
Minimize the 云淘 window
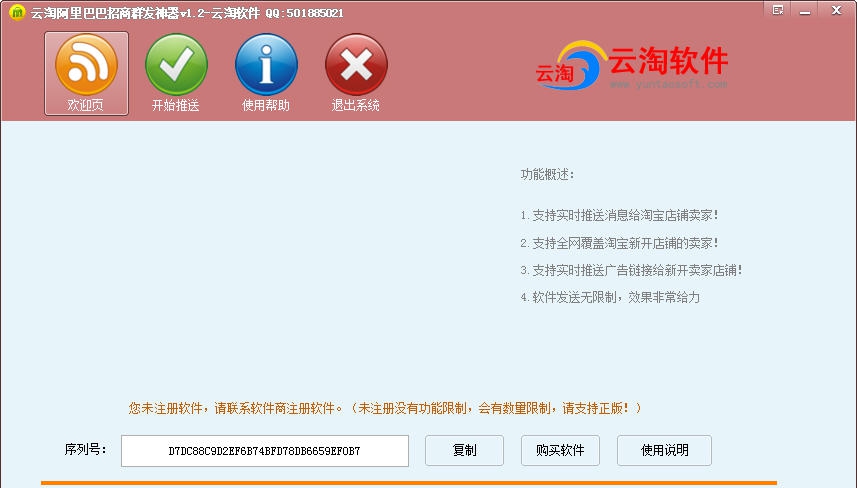(x=805, y=10)
